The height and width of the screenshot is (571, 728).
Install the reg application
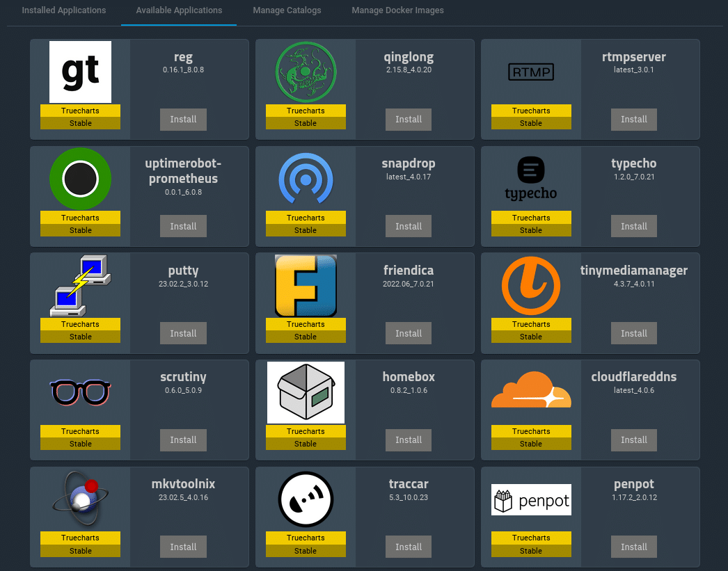(184, 119)
